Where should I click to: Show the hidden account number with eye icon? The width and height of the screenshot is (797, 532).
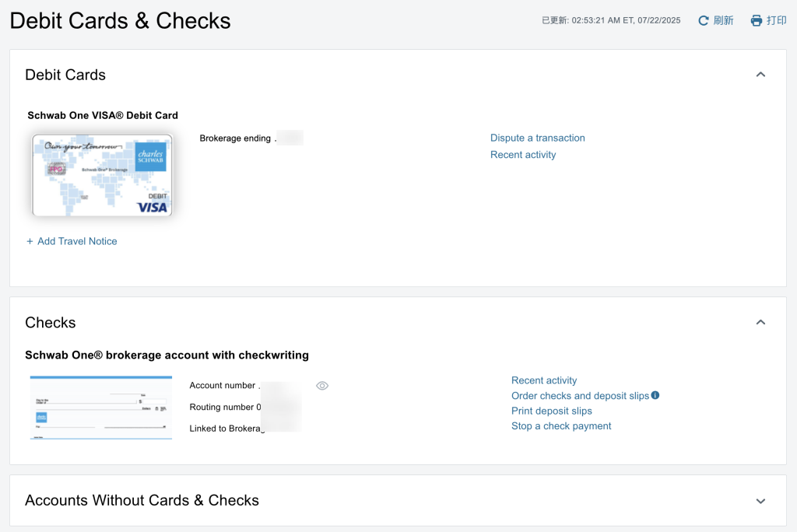pyautogui.click(x=322, y=386)
